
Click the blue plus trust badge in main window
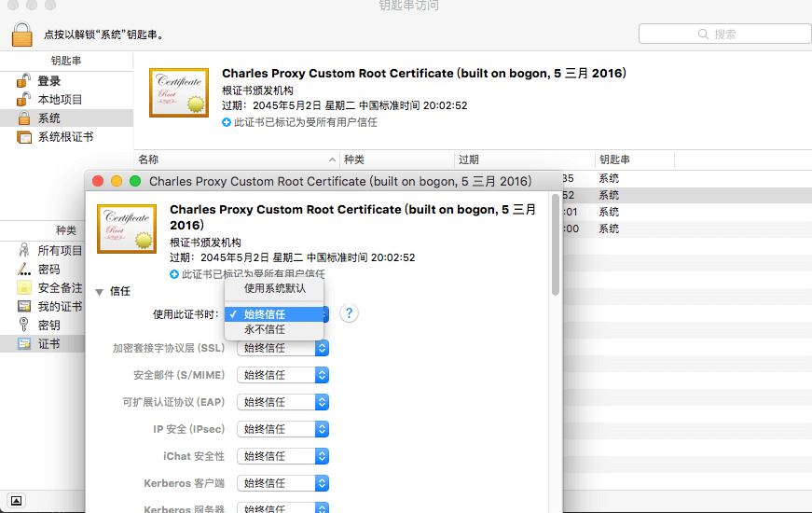[x=227, y=122]
